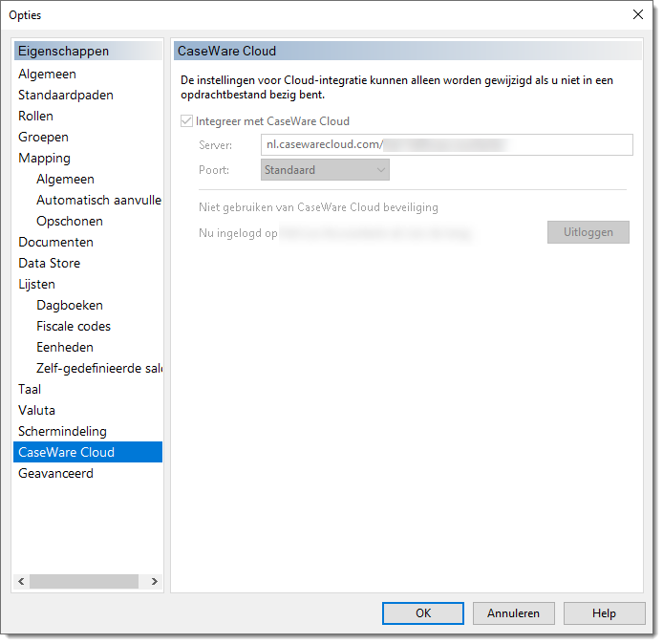Open Help for this dialog
The width and height of the screenshot is (663, 644).
click(604, 613)
